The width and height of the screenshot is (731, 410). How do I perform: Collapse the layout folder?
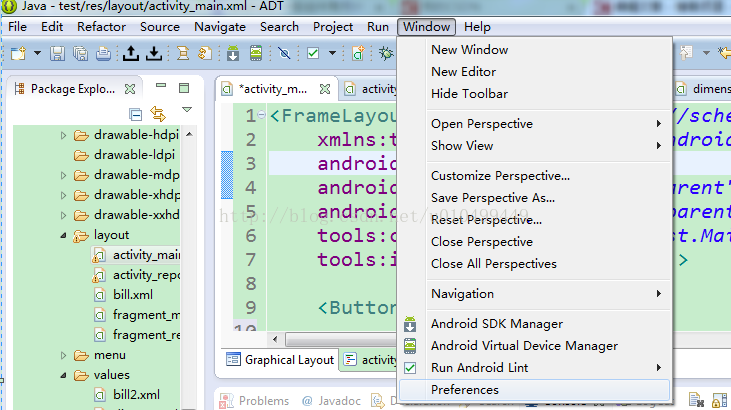63,236
